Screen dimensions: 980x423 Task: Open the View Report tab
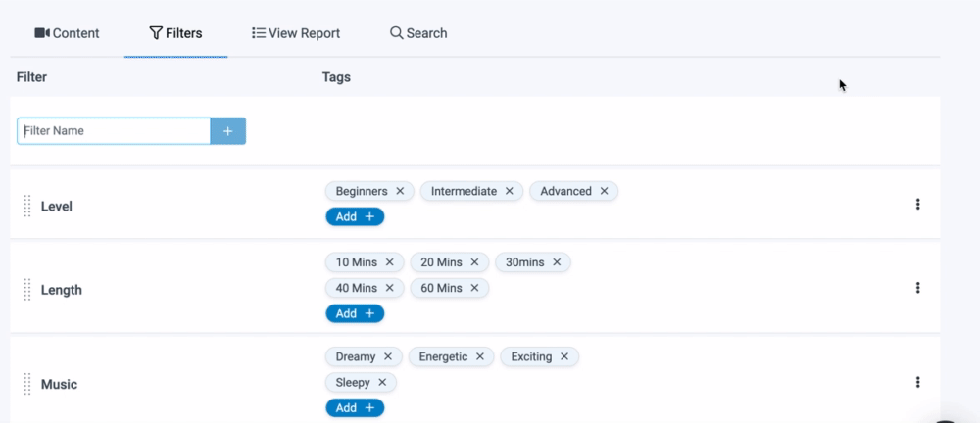point(296,33)
